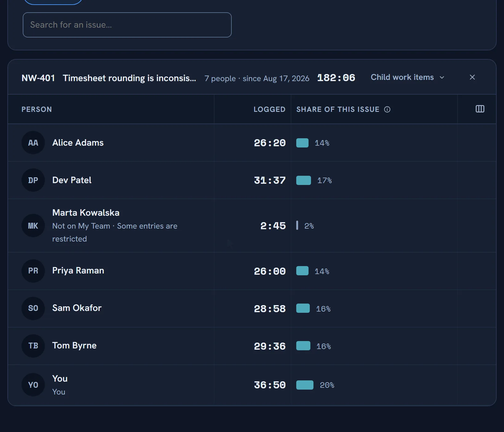
Task: Click the chevron next to Child work items
Action: click(x=442, y=77)
